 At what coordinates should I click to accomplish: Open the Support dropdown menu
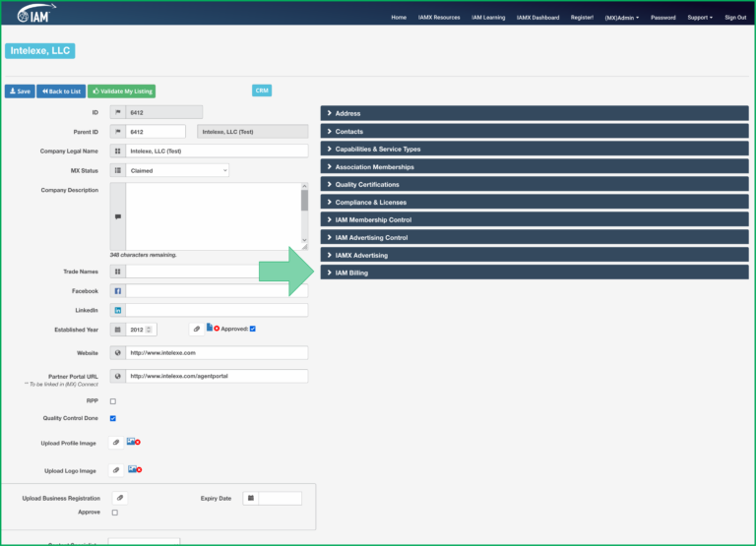click(700, 18)
